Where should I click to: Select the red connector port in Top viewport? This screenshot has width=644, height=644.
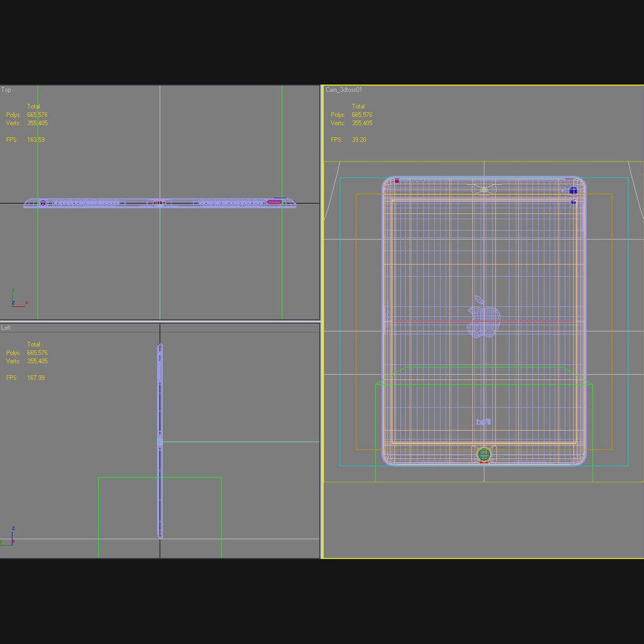click(159, 203)
